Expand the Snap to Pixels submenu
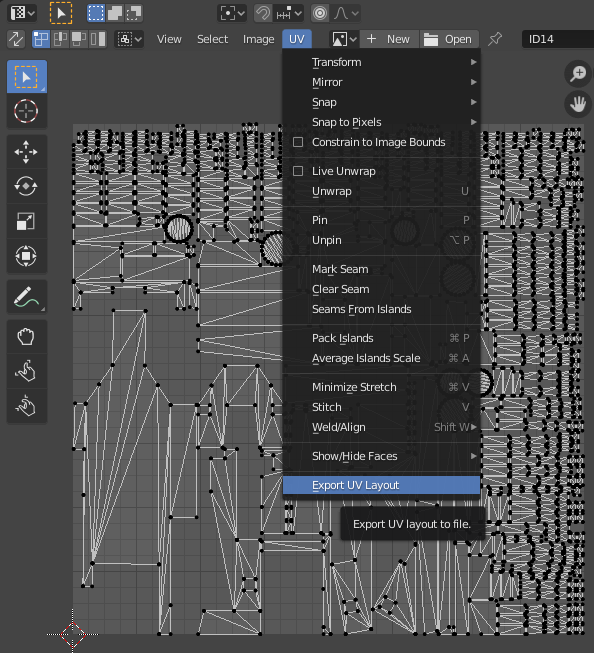 [x=381, y=122]
